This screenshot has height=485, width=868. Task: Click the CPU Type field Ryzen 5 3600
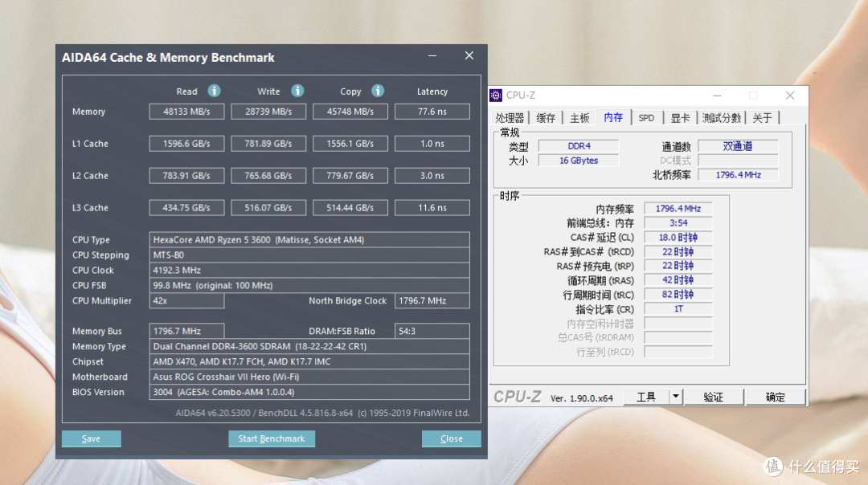pos(309,239)
